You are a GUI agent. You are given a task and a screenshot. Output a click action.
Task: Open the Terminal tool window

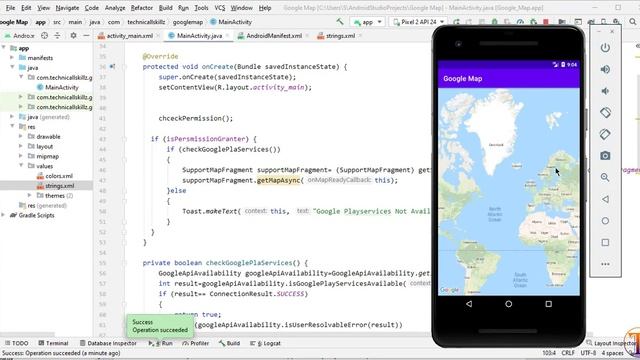coord(53,343)
